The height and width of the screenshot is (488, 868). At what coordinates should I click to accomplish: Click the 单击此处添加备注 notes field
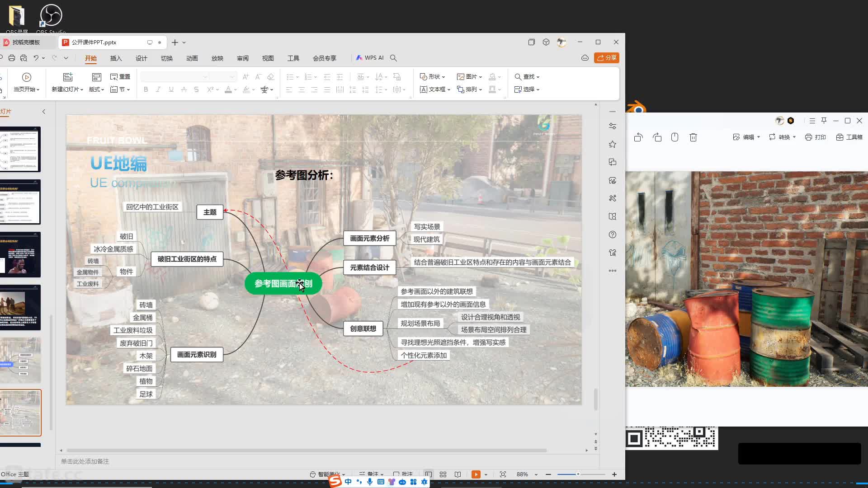[85, 461]
